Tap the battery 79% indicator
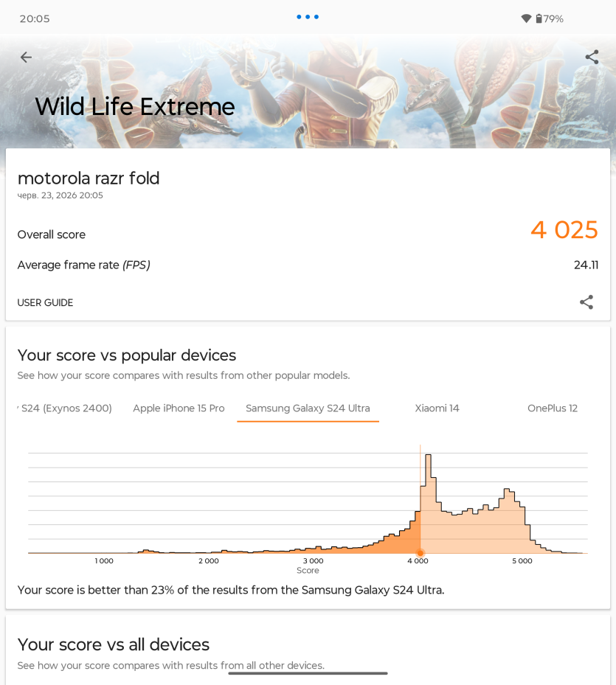Viewport: 616px width, 685px height. click(550, 18)
